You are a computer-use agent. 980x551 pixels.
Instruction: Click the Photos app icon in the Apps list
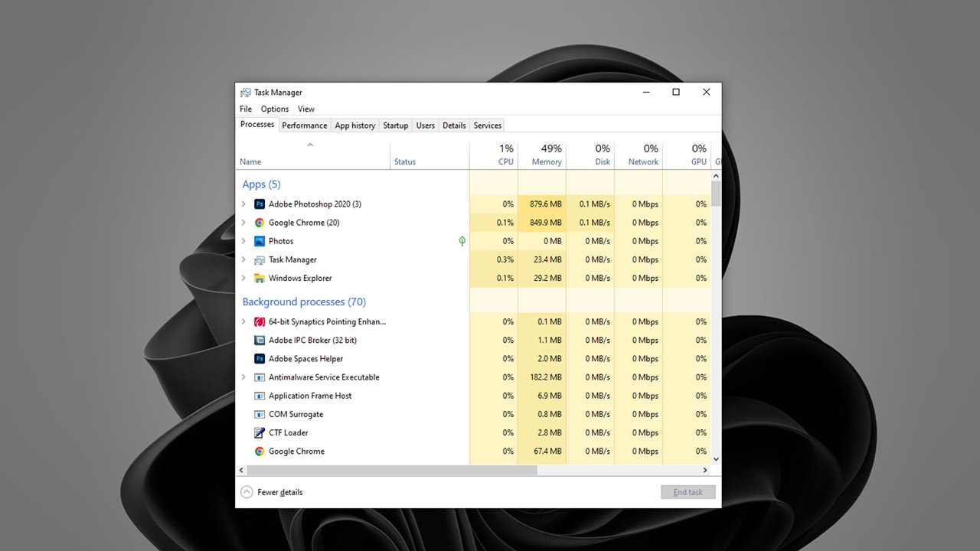tap(260, 241)
